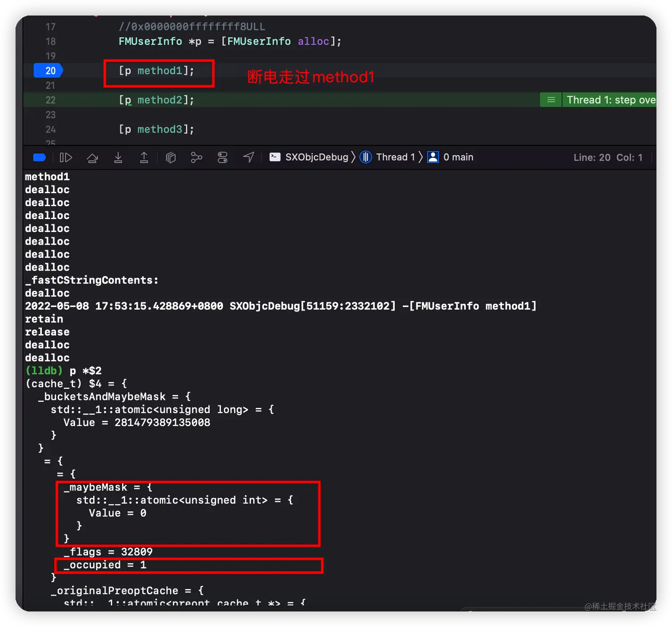Click the person icon beside 0 main
Image resolution: width=672 pixels, height=627 pixels.
coord(433,157)
